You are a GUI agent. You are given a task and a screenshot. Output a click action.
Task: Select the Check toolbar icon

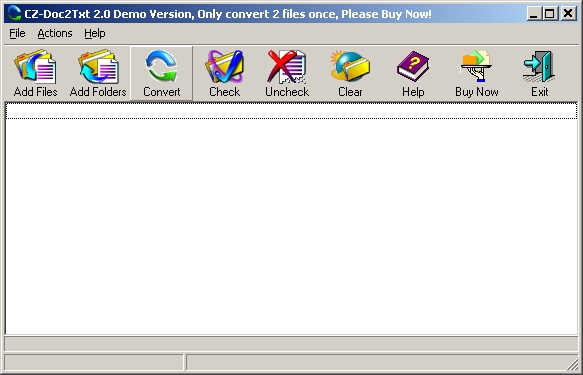[x=224, y=73]
